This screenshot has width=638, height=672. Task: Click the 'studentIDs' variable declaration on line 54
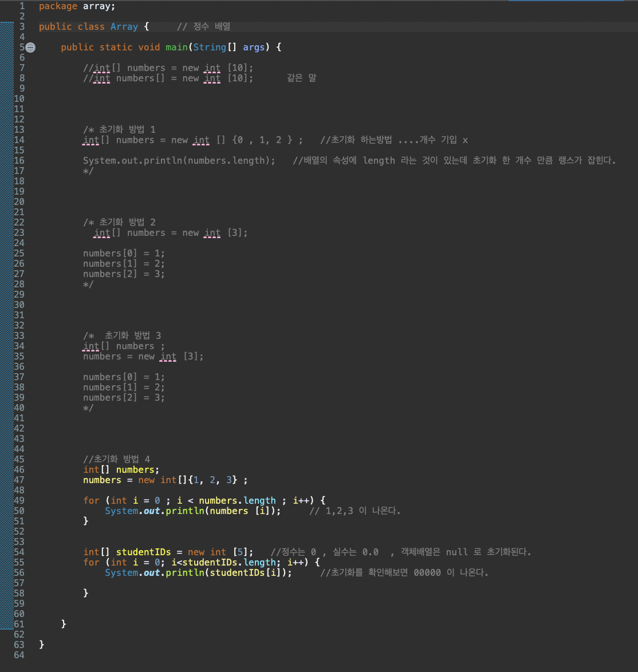coord(144,552)
